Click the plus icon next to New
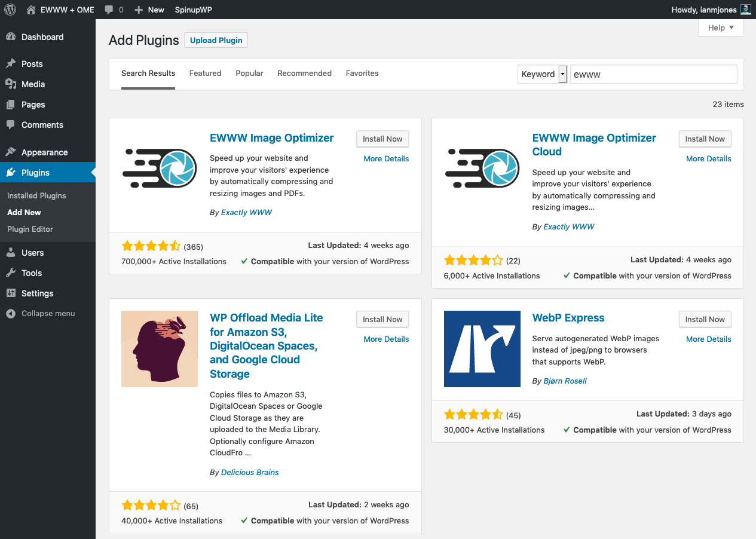The width and height of the screenshot is (756, 539). 139,10
